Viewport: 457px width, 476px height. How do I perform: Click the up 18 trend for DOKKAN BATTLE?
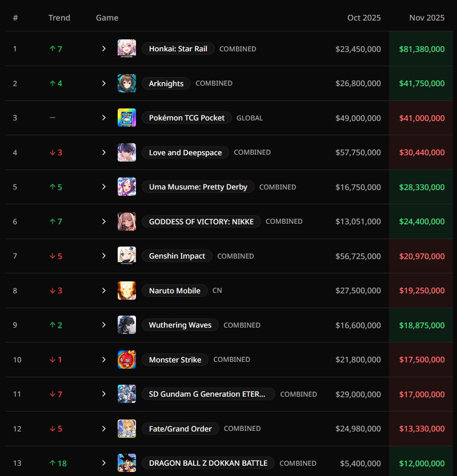[58, 463]
